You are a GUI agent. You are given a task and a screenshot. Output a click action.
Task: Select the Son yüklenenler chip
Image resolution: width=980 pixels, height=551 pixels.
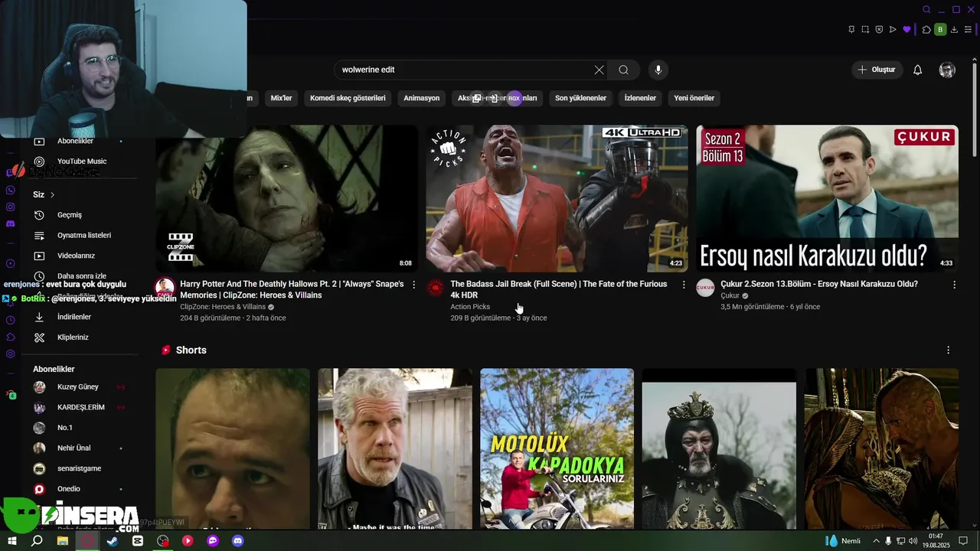580,98
